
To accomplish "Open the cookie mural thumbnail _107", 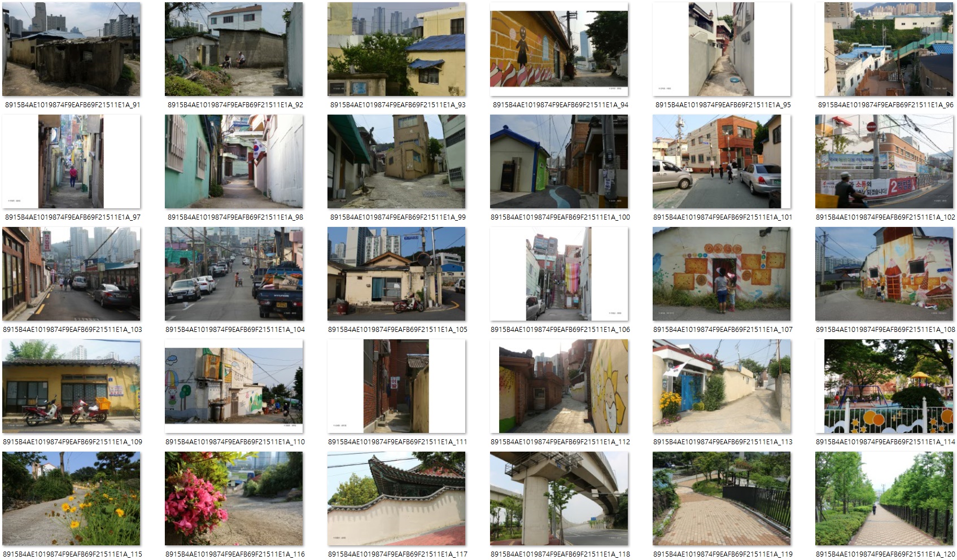I will [722, 274].
